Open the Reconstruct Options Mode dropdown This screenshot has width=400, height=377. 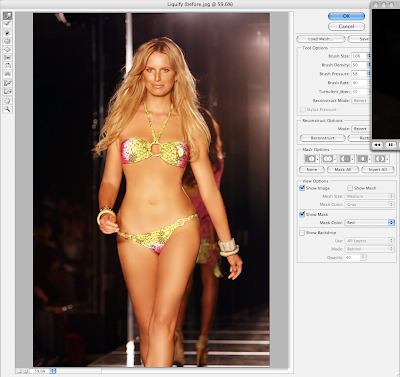click(360, 129)
